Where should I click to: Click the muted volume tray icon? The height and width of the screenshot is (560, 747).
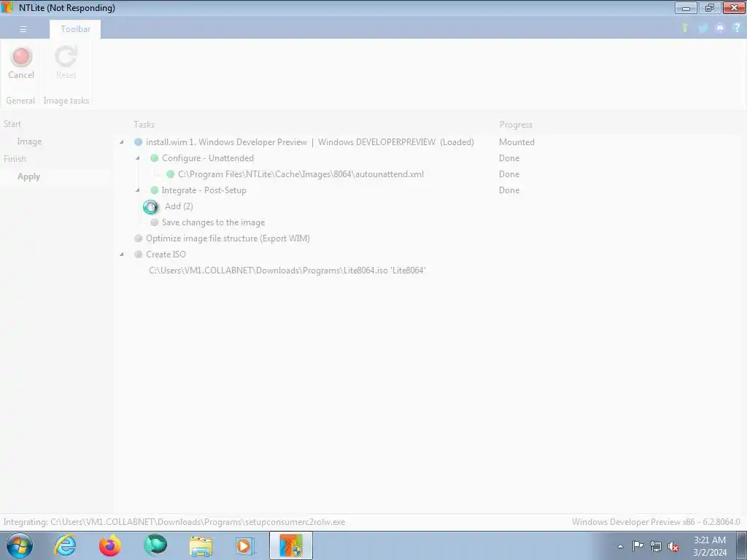click(x=673, y=546)
